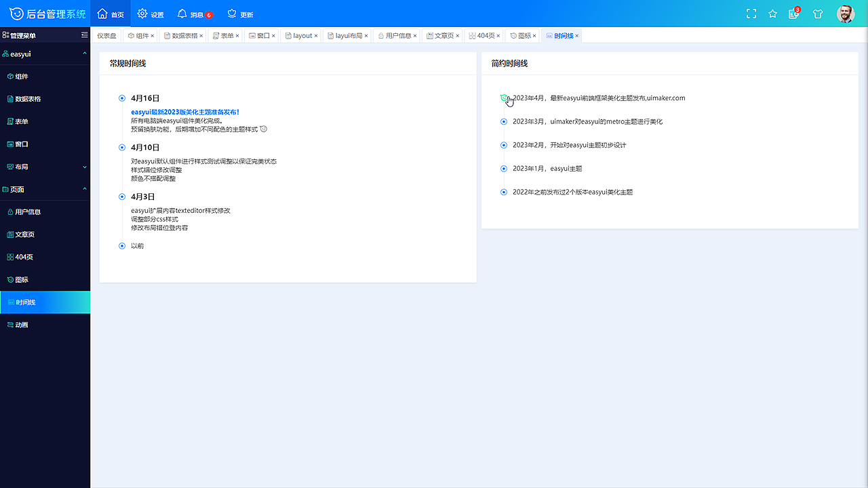
Task: Open the 用户信息 tab
Action: tap(395, 35)
